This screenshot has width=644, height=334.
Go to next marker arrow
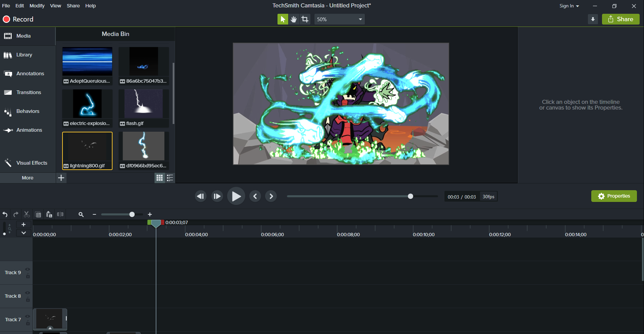coord(271,196)
